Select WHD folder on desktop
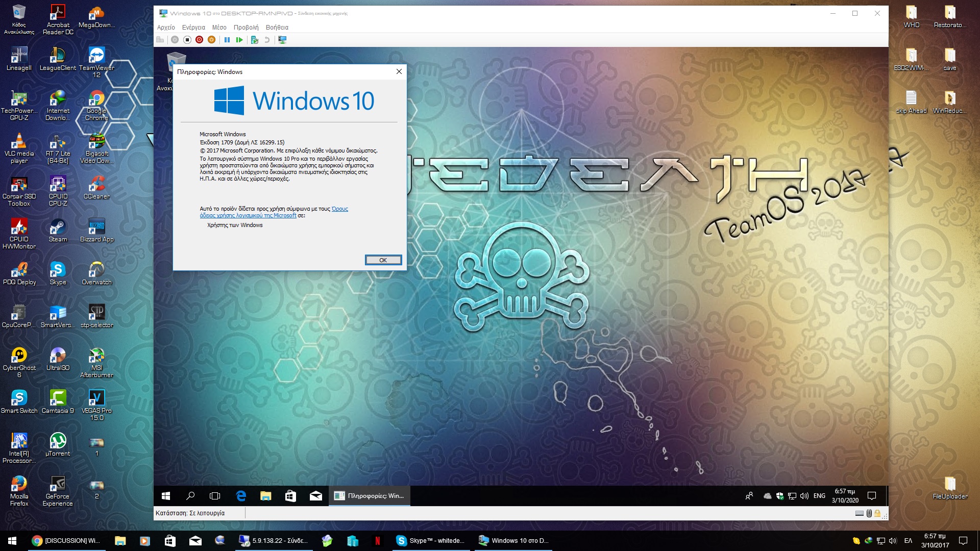 [911, 16]
